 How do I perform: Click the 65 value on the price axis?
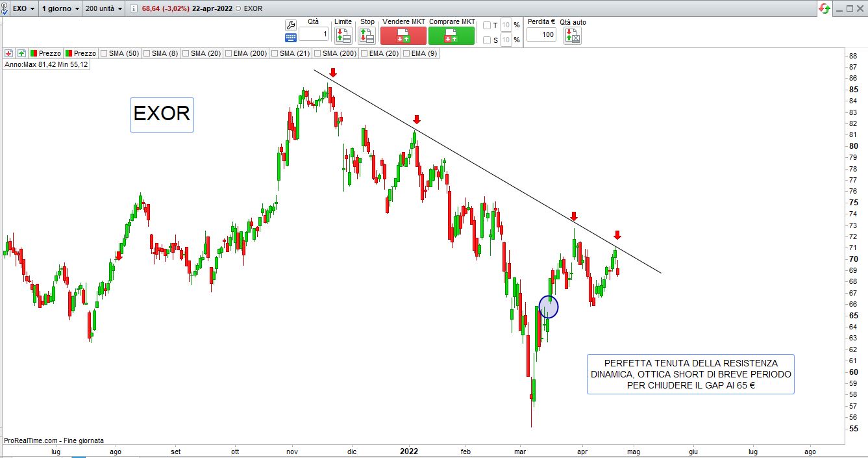852,315
